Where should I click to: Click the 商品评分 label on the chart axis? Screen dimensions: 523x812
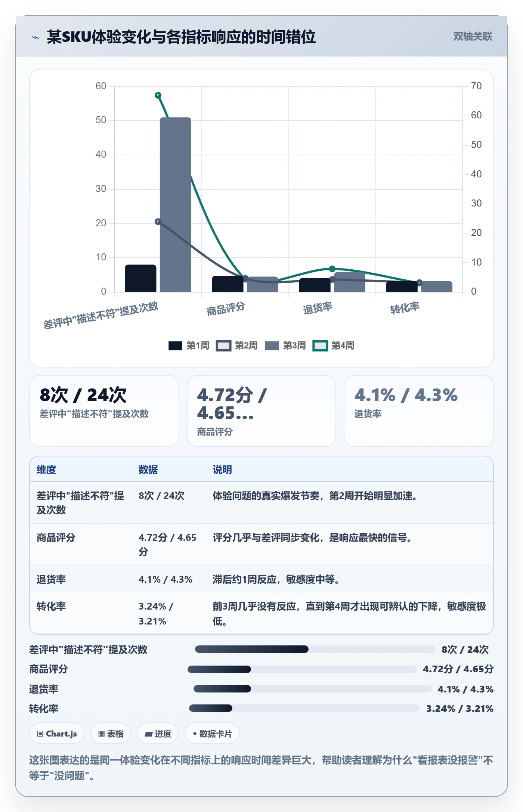point(226,309)
